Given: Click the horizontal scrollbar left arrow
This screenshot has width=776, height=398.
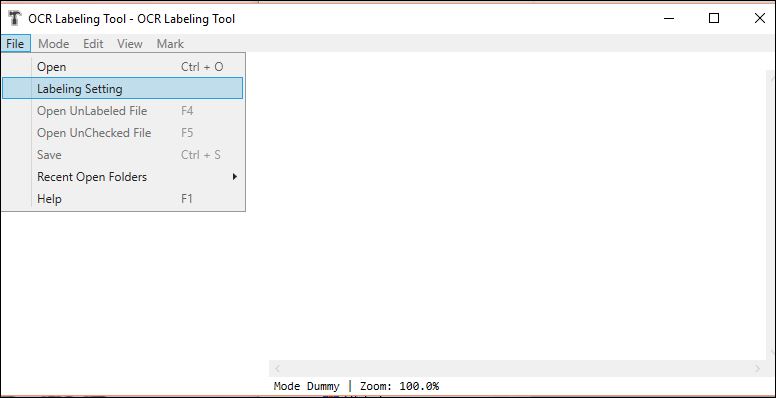Looking at the screenshot, I should click(277, 369).
